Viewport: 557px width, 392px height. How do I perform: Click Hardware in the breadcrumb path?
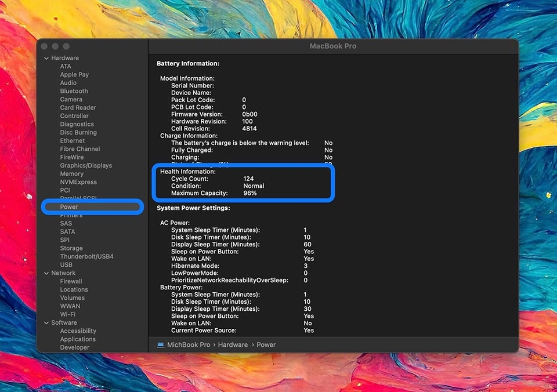233,344
